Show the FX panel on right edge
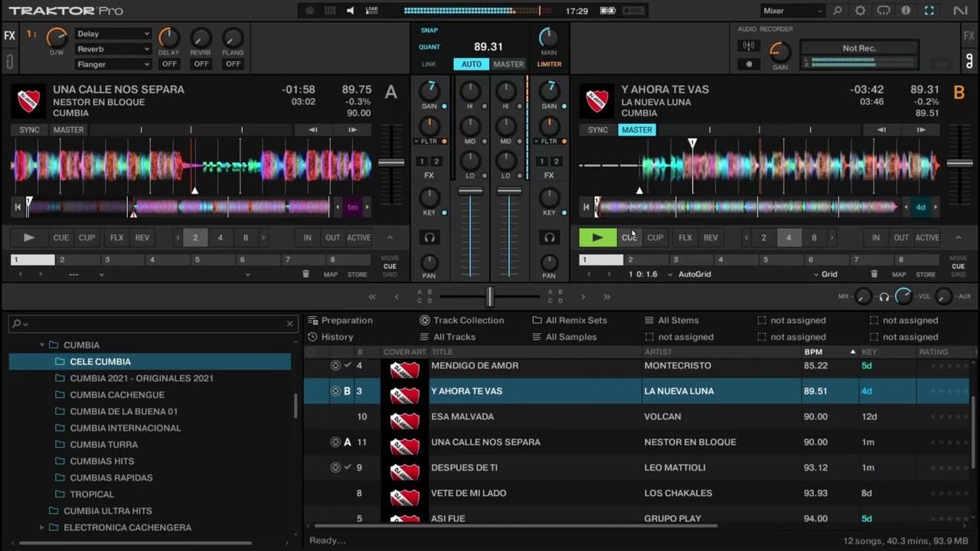Viewport: 980px width, 551px height. (969, 36)
